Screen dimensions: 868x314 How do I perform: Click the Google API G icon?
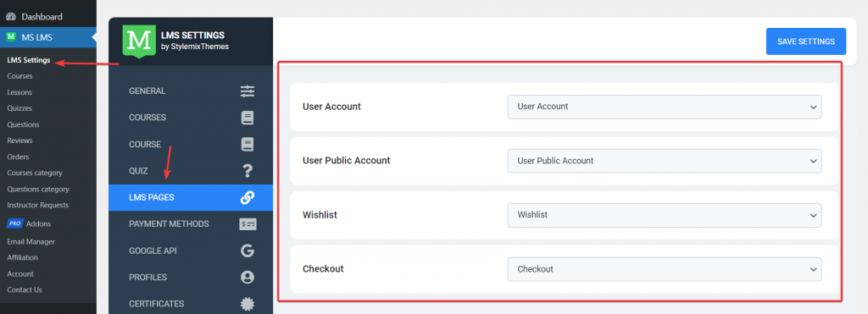(248, 251)
